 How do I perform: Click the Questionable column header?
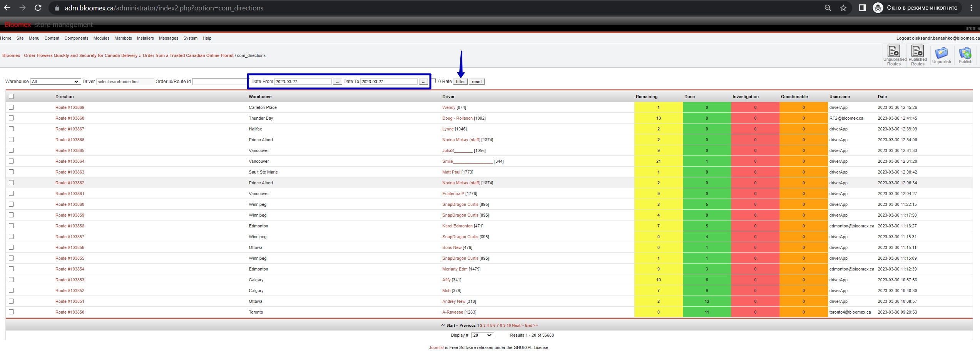[794, 97]
